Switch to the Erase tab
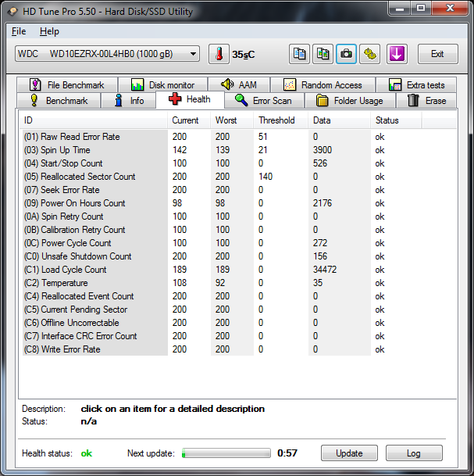The width and height of the screenshot is (474, 476). (426, 101)
